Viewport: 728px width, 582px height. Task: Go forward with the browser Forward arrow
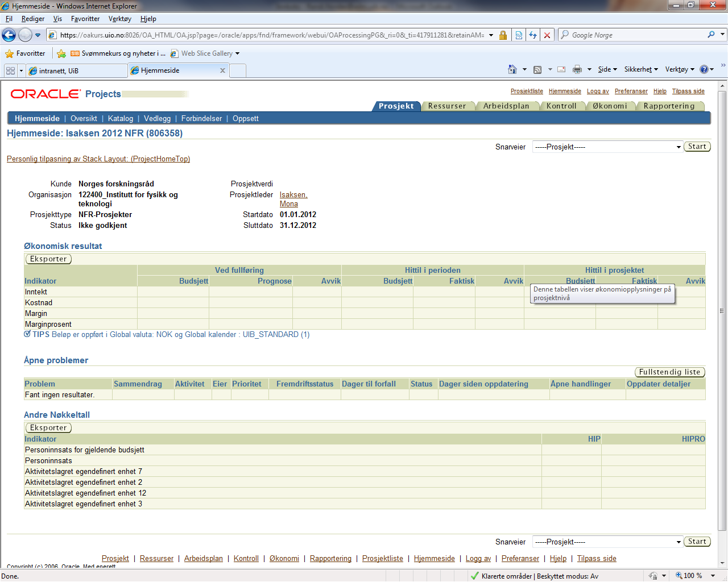tap(25, 35)
